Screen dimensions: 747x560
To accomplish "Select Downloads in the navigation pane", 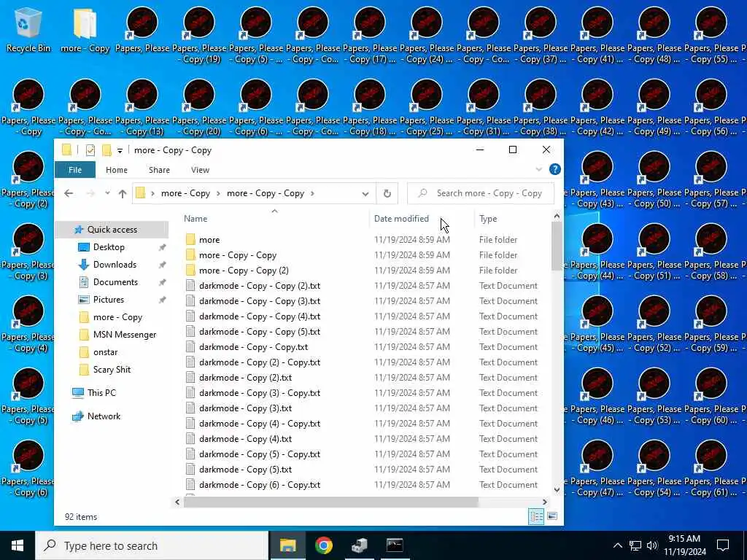I will 115,265.
